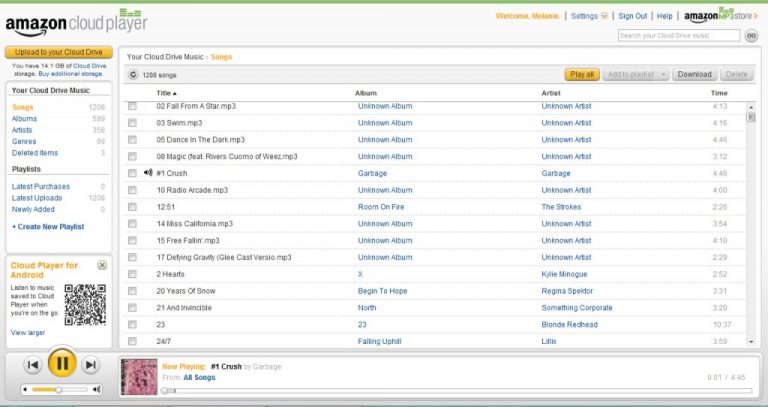The image size is (768, 407).
Task: Open the Latest Purchases playlist
Action: click(41, 187)
